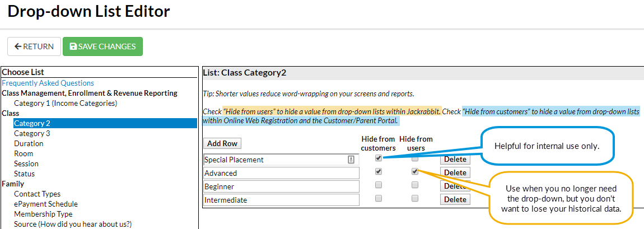Click the back-arrow icon on Return
The image size is (644, 229).
18,46
